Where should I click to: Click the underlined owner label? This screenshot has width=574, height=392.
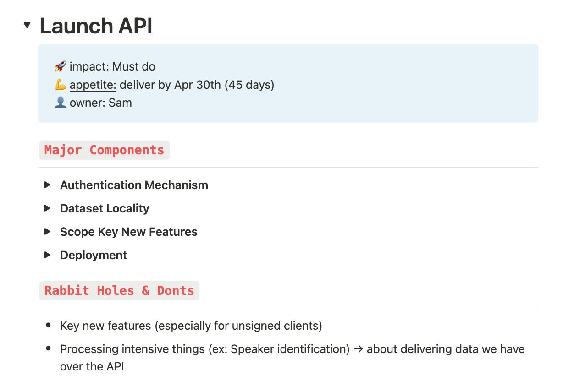(x=87, y=103)
